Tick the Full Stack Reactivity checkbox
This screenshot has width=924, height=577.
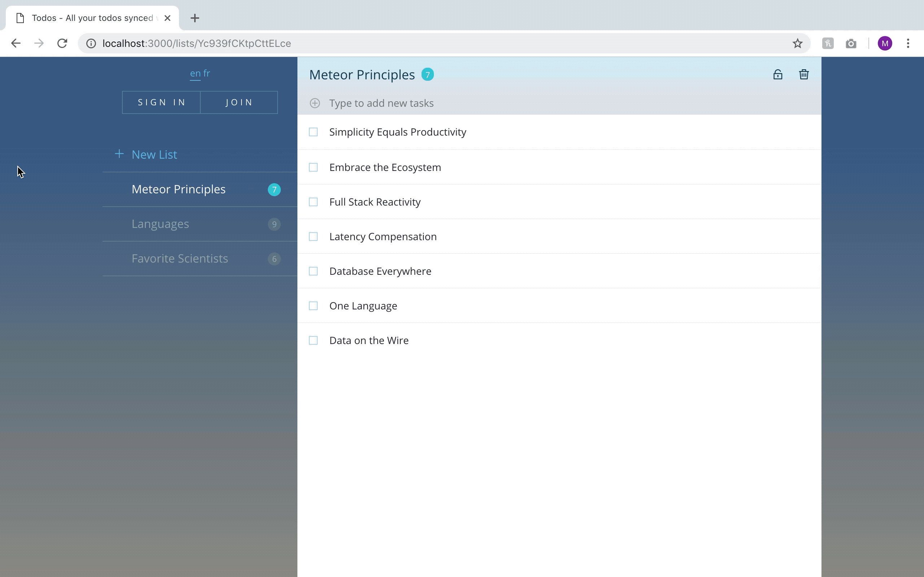point(313,202)
